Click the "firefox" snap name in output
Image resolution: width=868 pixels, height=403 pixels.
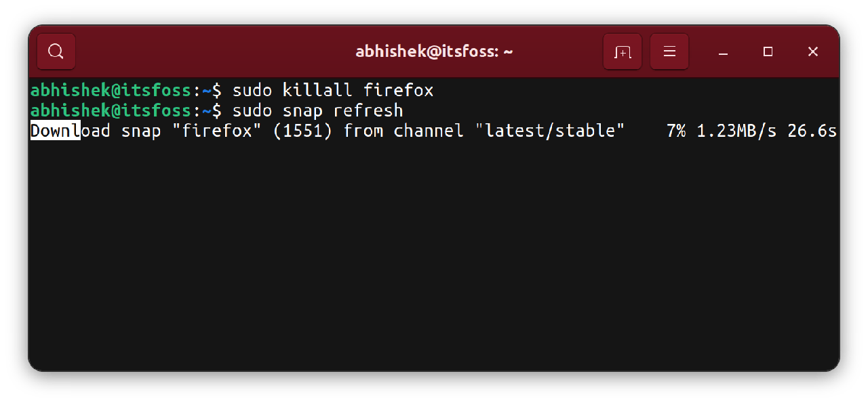[217, 131]
